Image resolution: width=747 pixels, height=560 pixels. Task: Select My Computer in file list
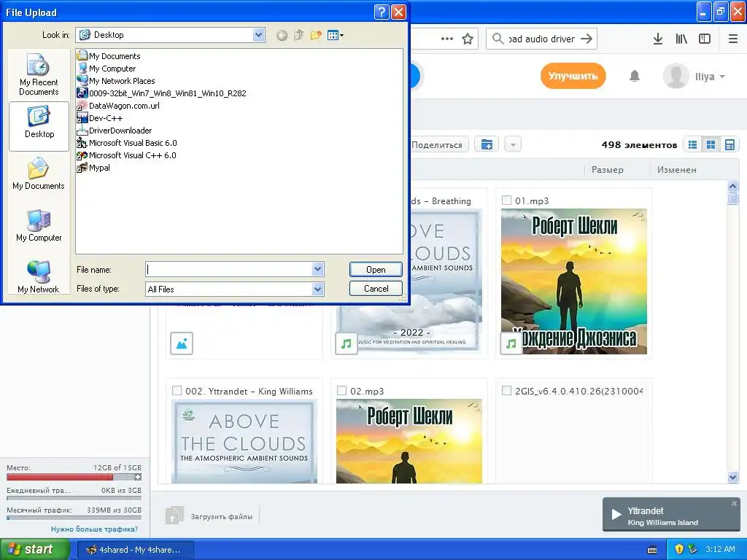107,69
